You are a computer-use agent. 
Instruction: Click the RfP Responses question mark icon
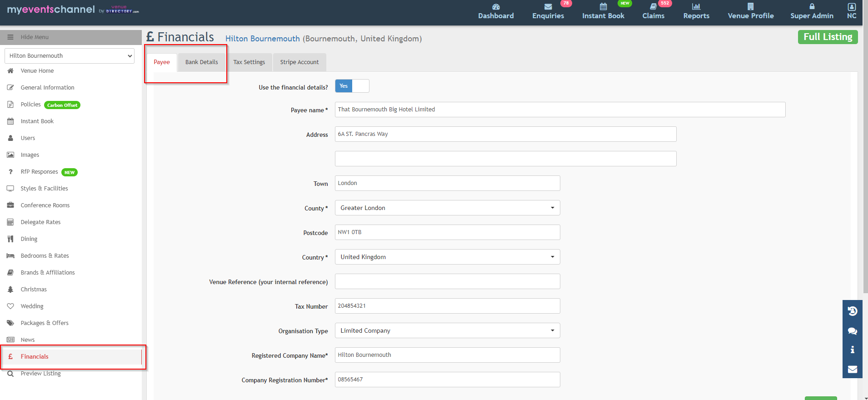pyautogui.click(x=10, y=172)
